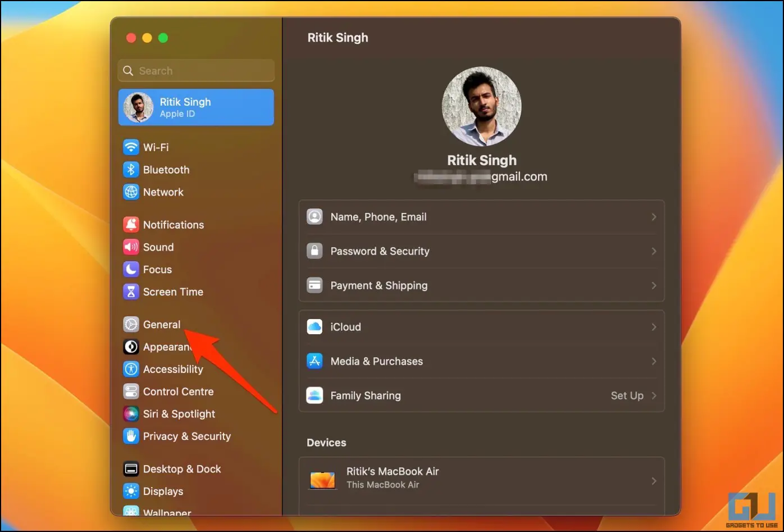
Task: Click the Control Centre icon
Action: tap(131, 392)
